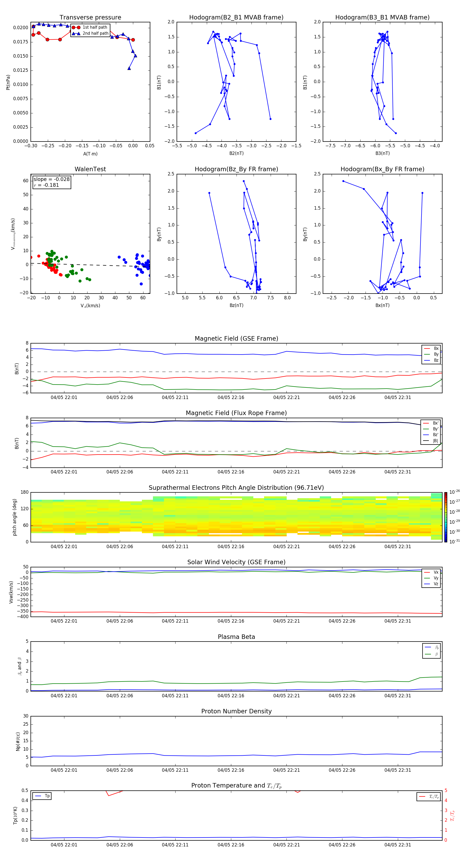
Task: Select the Bx' legend entry in Flux Rope panel
Action: [x=431, y=423]
